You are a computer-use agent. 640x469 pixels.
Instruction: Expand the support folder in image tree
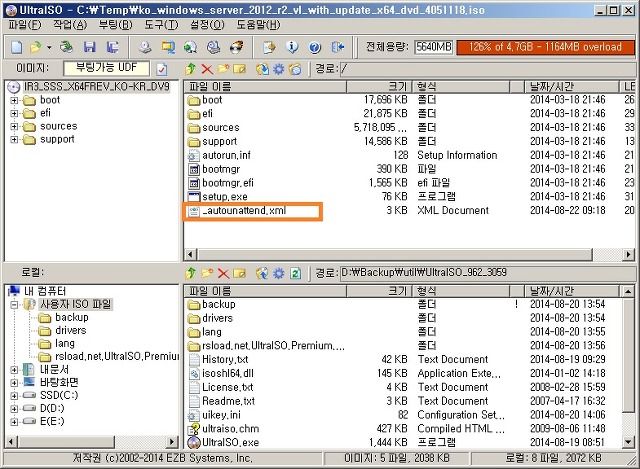14,140
